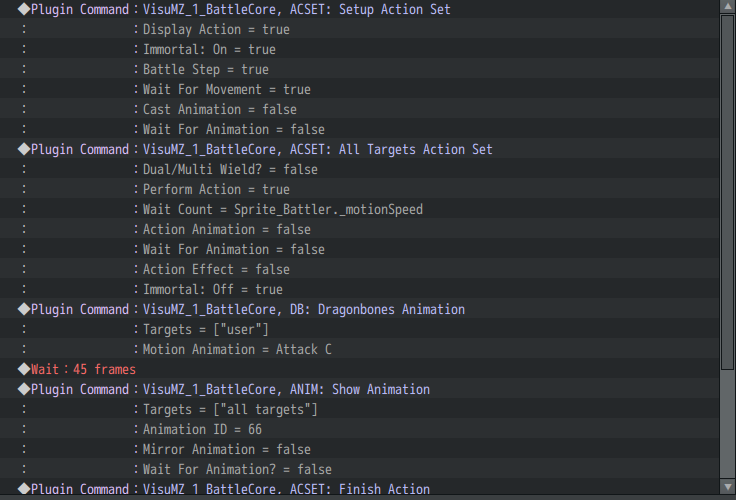This screenshot has width=736, height=500.
Task: Select Wait Count = Sprite_Battler._motionSpeed line
Action: coord(283,210)
